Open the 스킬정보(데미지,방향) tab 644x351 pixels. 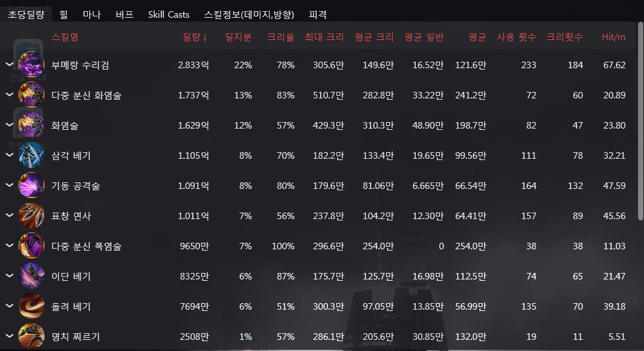(249, 14)
